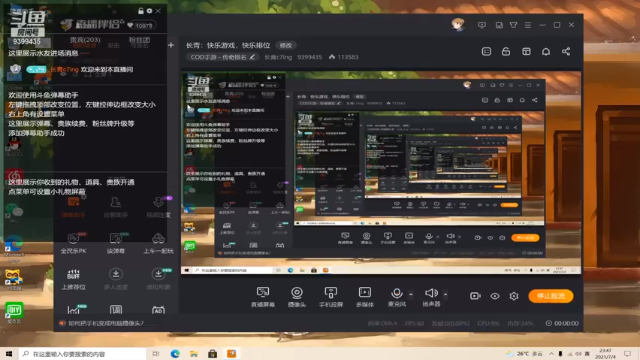This screenshot has width=640, height=360.
Task: Open the 房管助手 tool
Action: pos(116,207)
